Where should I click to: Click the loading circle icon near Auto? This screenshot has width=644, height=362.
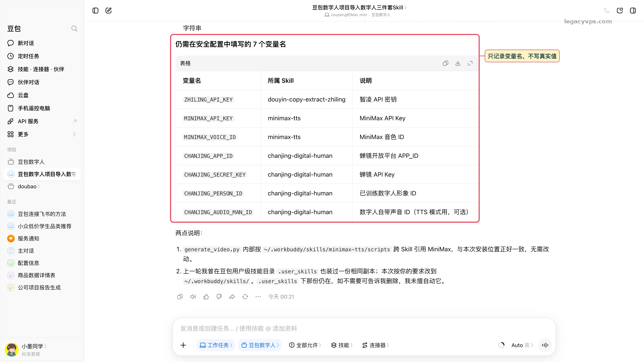tap(501, 345)
